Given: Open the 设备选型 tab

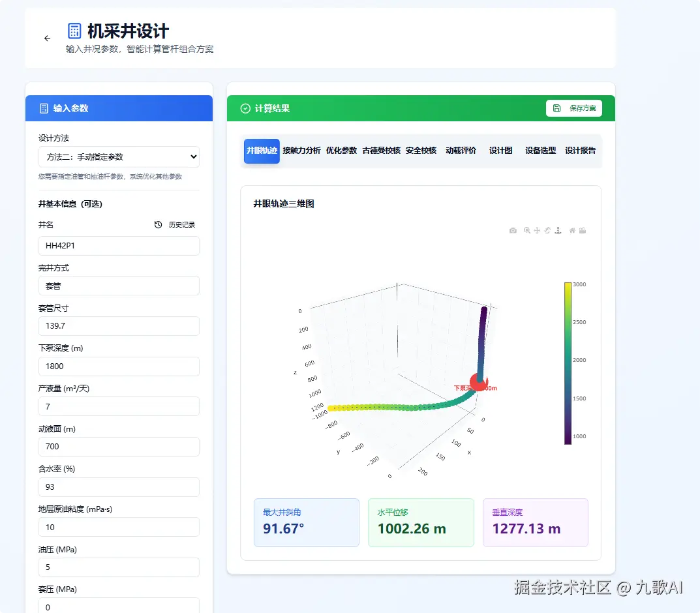Looking at the screenshot, I should 540,151.
